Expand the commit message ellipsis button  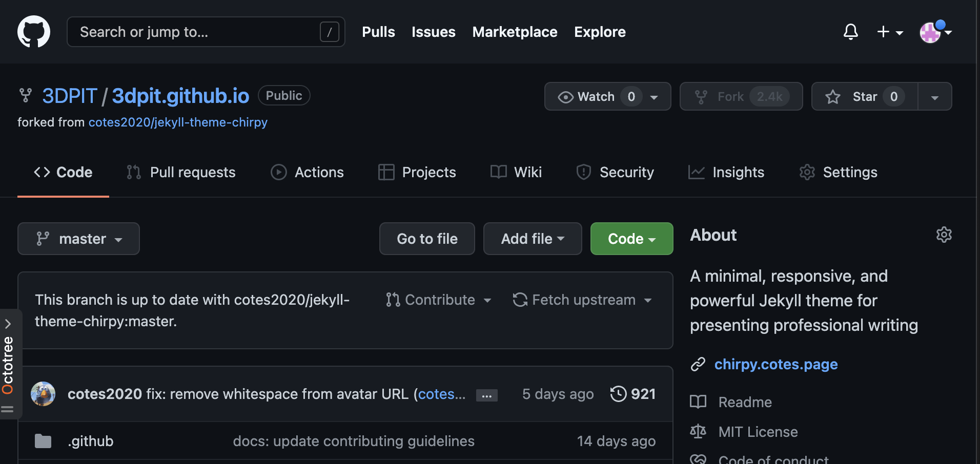tap(487, 395)
